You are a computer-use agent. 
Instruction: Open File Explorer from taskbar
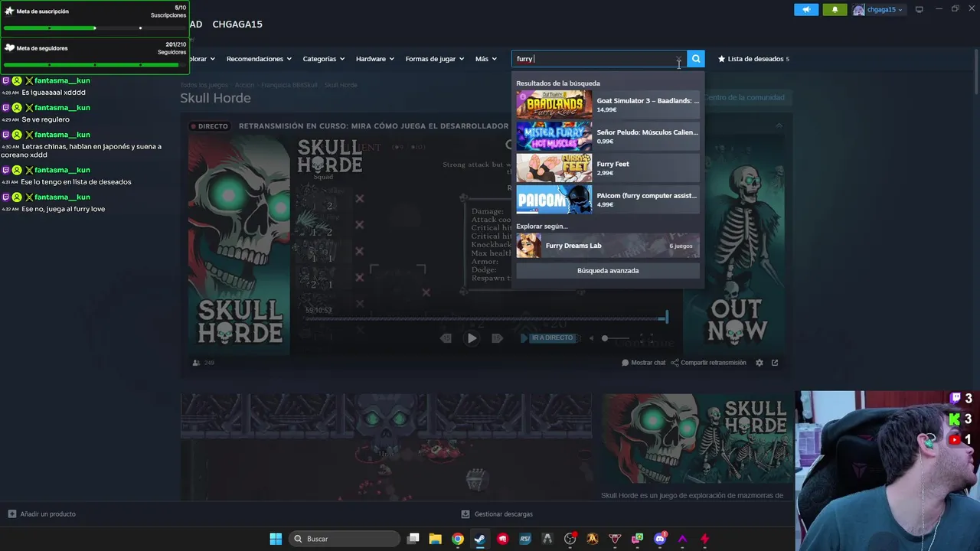(x=436, y=539)
